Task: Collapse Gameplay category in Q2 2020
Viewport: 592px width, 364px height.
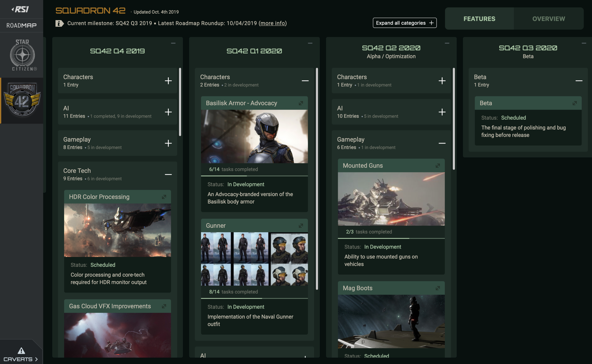Action: (442, 143)
